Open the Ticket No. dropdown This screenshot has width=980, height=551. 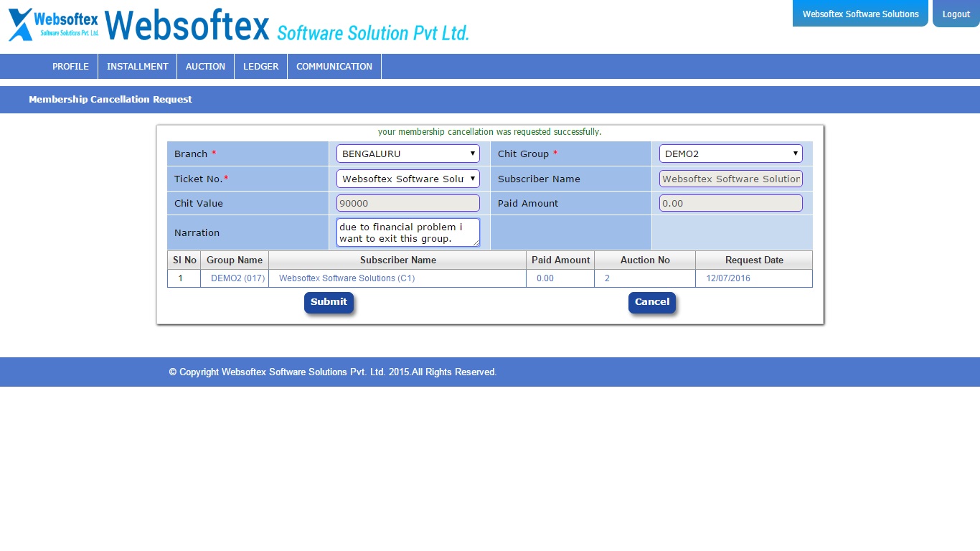[x=408, y=179]
